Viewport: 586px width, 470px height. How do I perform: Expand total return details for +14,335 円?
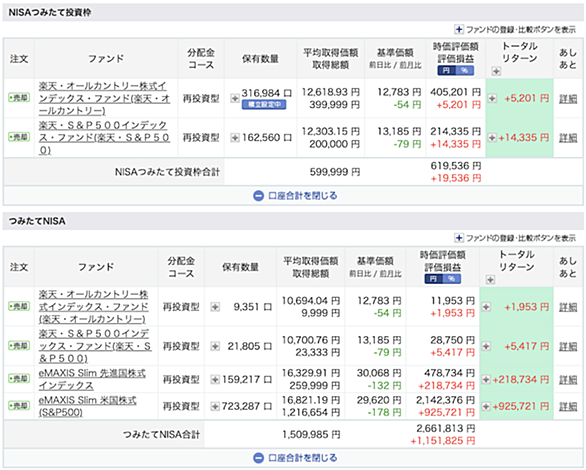[492, 138]
